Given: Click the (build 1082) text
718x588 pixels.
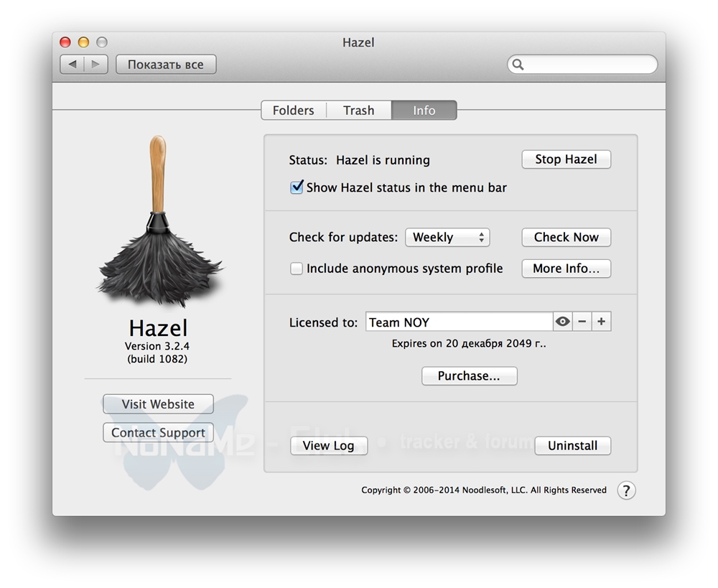Looking at the screenshot, I should point(157,359).
